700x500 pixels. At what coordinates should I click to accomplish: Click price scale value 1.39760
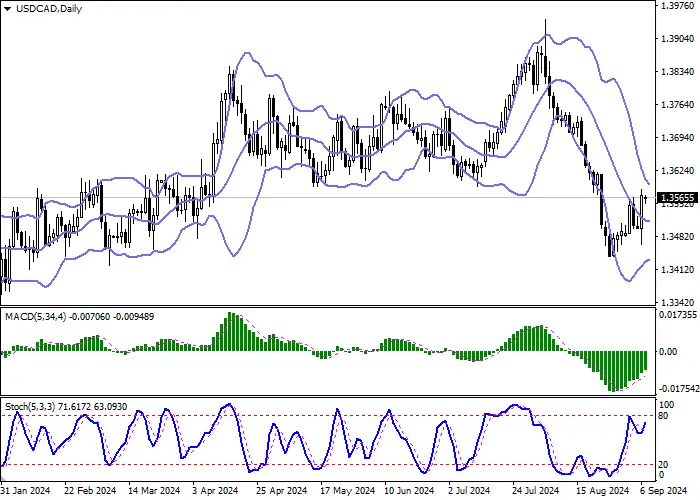click(677, 6)
